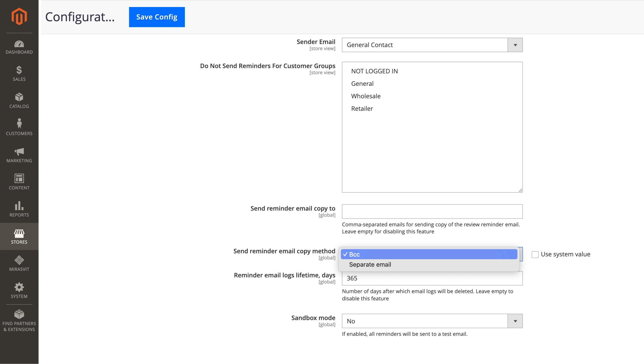This screenshot has height=364, width=644.
Task: Click the Save Config button
Action: [157, 17]
